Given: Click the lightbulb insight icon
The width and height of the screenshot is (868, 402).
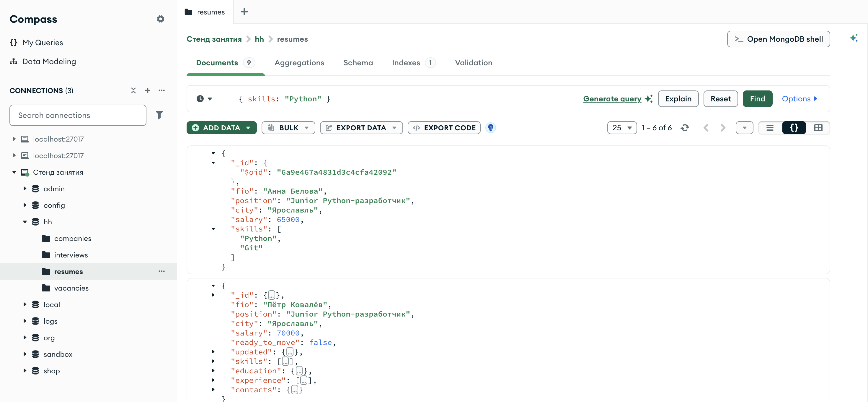Looking at the screenshot, I should [491, 128].
